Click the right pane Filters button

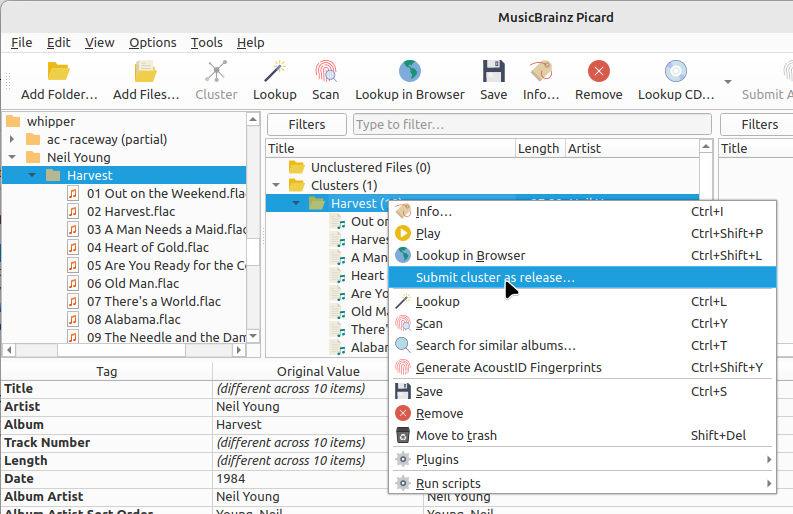click(757, 124)
